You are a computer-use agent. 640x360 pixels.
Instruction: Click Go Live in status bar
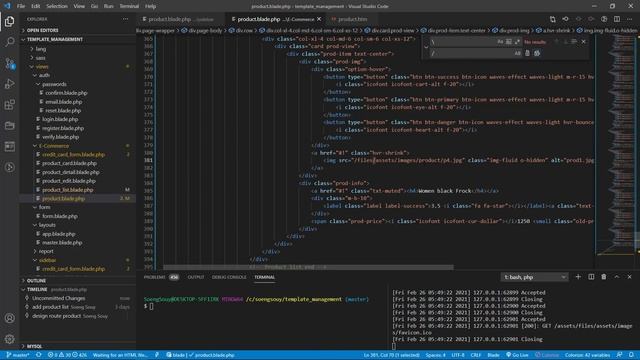[x=517, y=355]
